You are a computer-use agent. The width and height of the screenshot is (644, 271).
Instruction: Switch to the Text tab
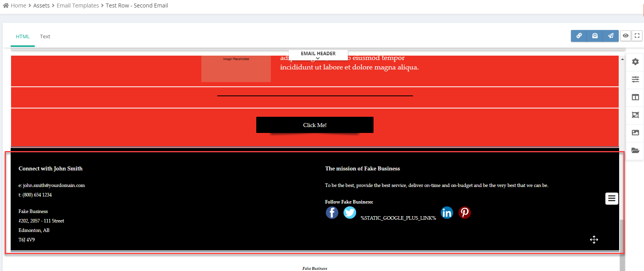45,36
